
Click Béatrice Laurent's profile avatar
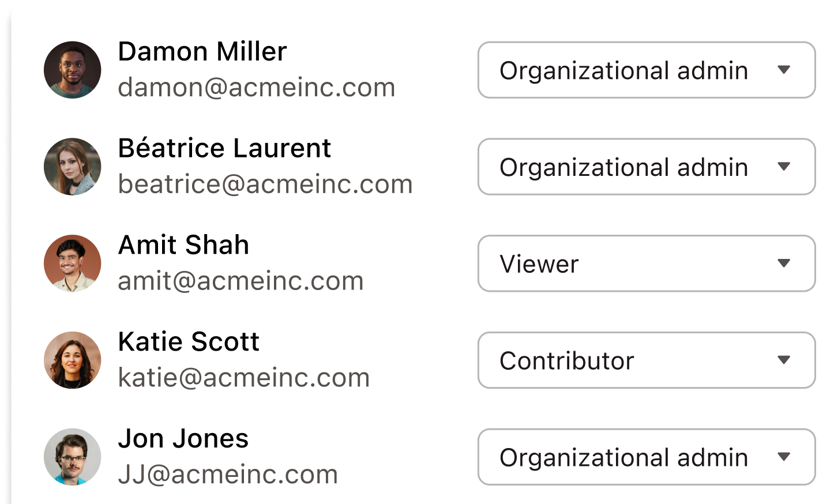pos(73,167)
